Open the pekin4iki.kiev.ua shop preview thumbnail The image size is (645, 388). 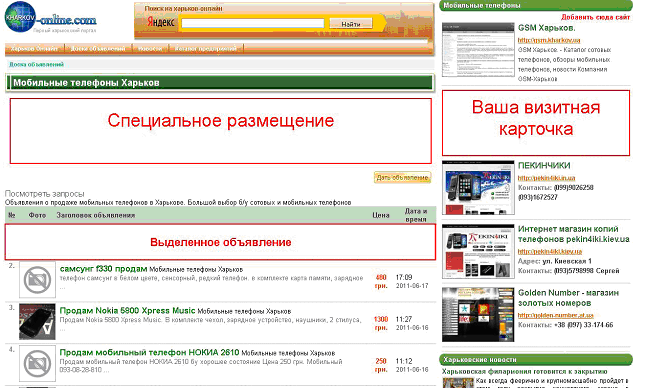pyautogui.click(x=478, y=251)
